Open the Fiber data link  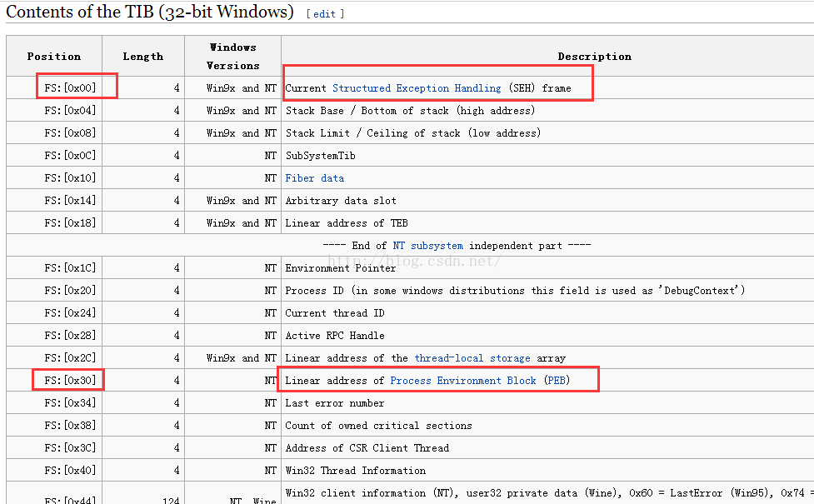(315, 178)
